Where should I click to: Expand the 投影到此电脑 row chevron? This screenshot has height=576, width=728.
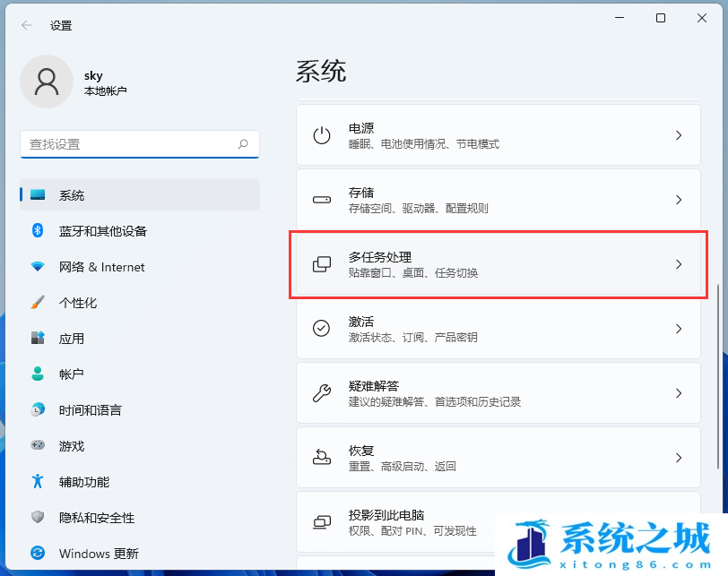click(x=679, y=521)
